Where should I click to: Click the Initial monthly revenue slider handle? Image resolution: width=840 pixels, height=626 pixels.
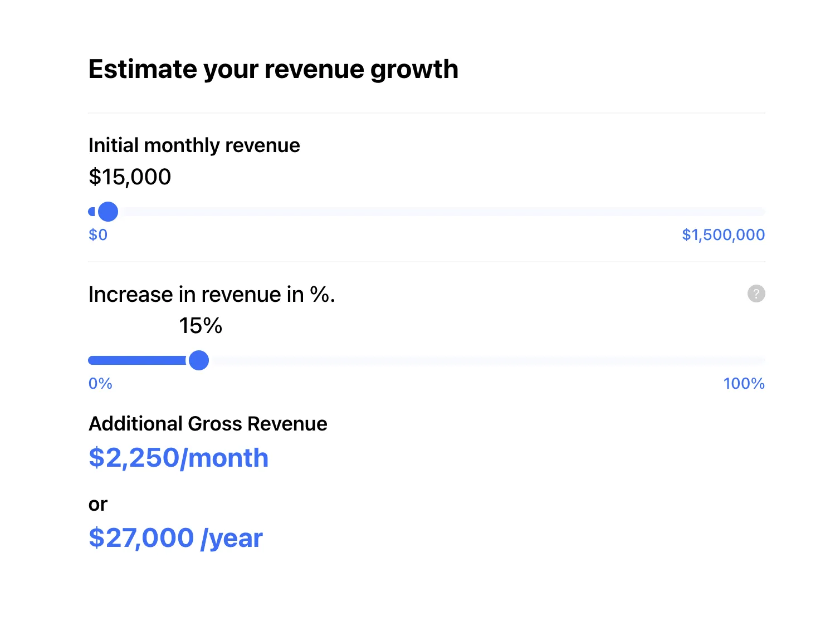108,212
